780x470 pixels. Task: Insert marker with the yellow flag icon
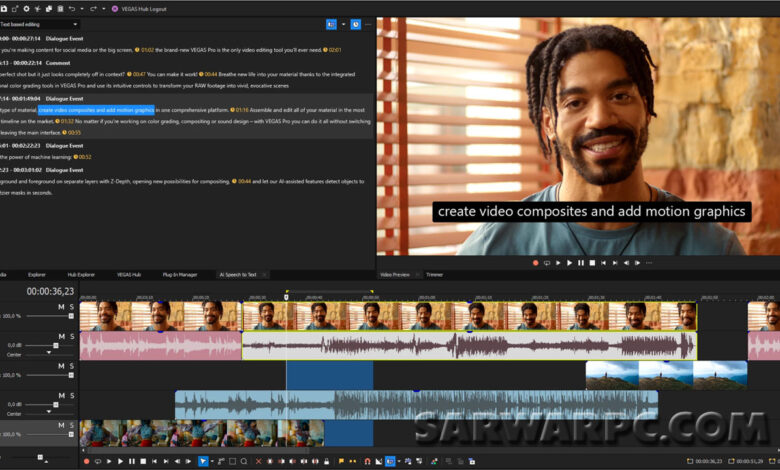(341, 462)
